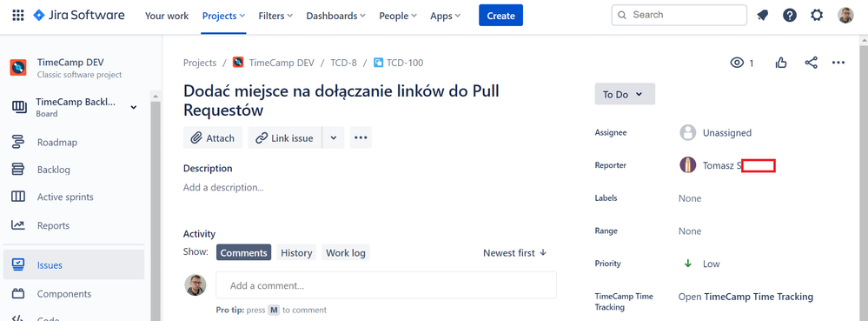Click the Unassigned avatar icon

coord(687,132)
